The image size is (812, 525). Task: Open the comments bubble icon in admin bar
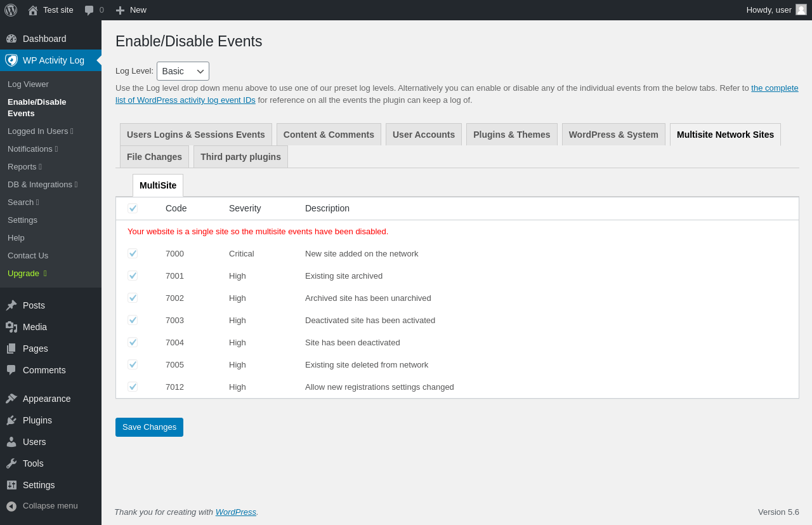(89, 10)
